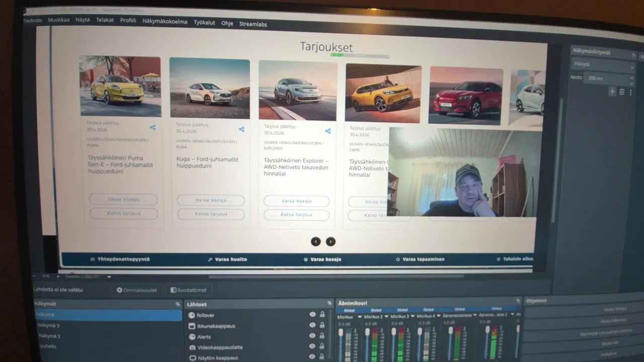Click previous arrow in Tarjoukset carousel
The width and height of the screenshot is (644, 362).
pyautogui.click(x=315, y=241)
